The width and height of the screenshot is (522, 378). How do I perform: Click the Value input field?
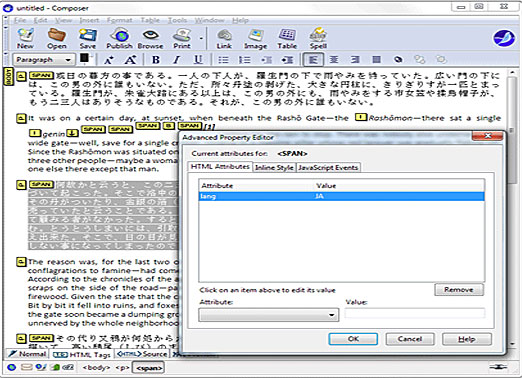click(x=415, y=314)
